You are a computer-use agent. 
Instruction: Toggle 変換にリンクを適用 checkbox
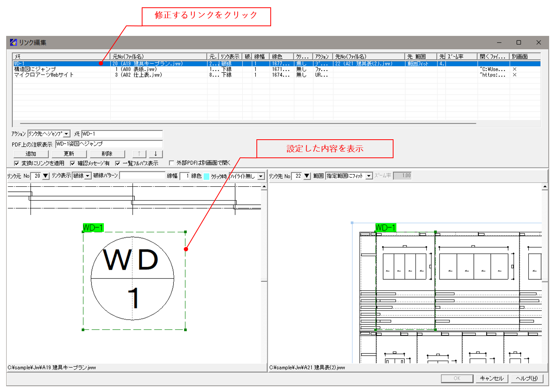(17, 163)
